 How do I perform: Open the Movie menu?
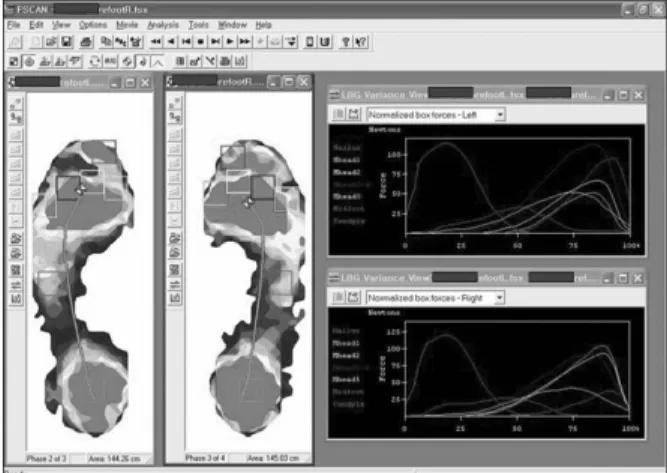click(127, 25)
